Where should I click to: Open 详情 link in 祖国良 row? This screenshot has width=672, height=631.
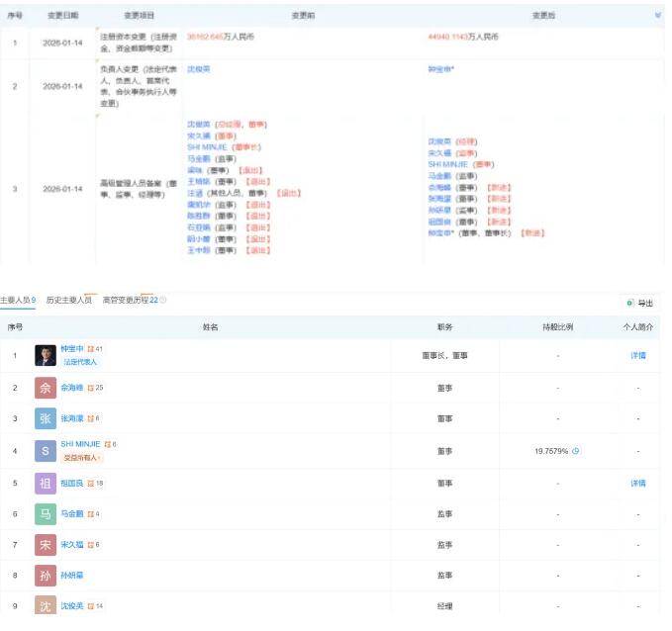(x=638, y=484)
